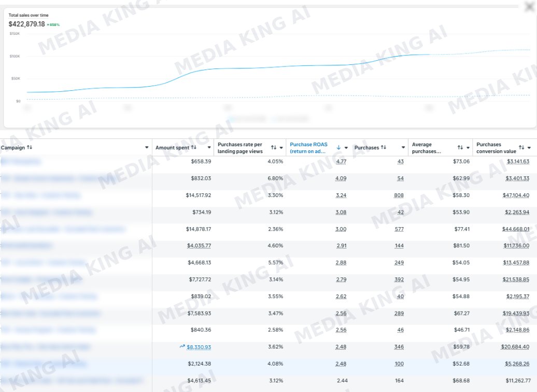Open Purchase ROAS column dropdown
The height and width of the screenshot is (392, 537).
[346, 148]
